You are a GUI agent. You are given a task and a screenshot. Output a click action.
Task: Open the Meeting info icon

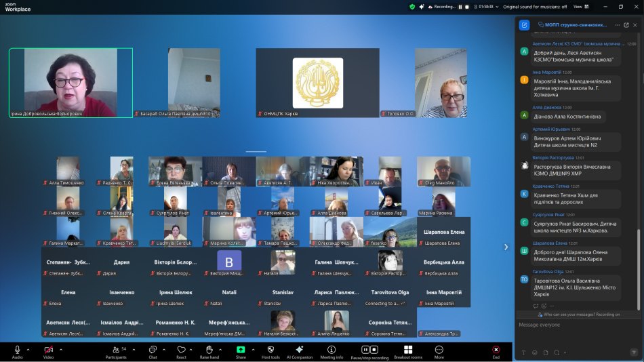click(331, 349)
